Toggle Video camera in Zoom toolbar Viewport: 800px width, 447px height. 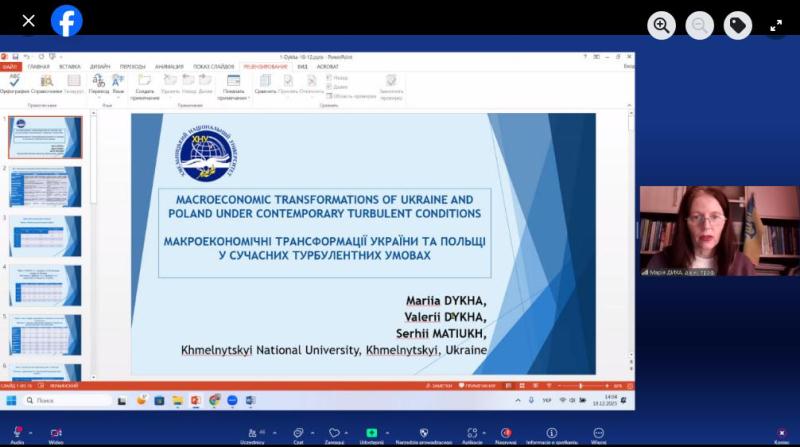56,434
